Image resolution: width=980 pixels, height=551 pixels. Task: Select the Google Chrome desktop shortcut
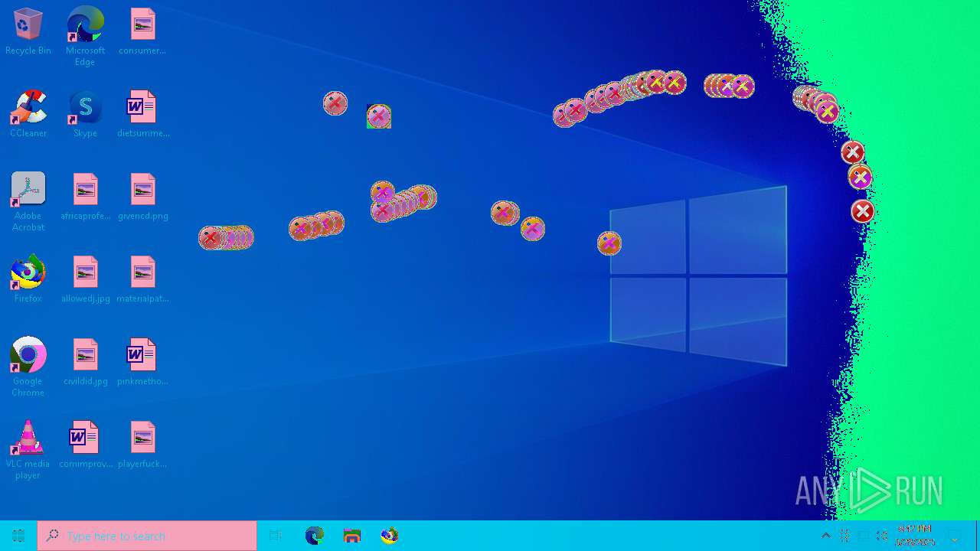[x=28, y=367]
